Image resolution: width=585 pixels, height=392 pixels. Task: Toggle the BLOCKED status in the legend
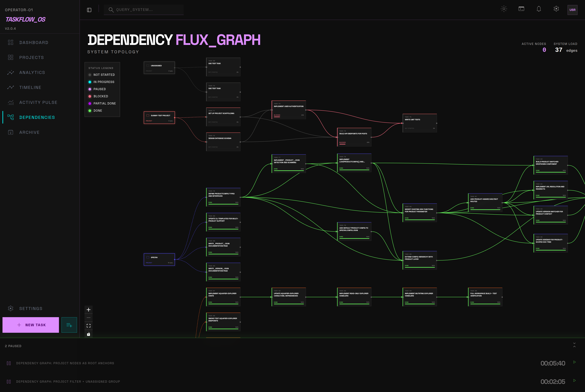click(x=101, y=96)
